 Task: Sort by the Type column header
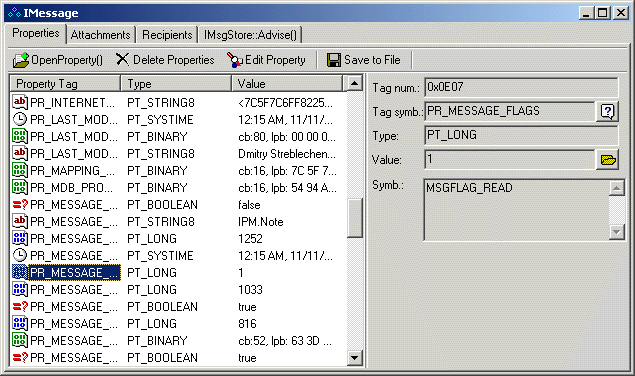click(176, 83)
